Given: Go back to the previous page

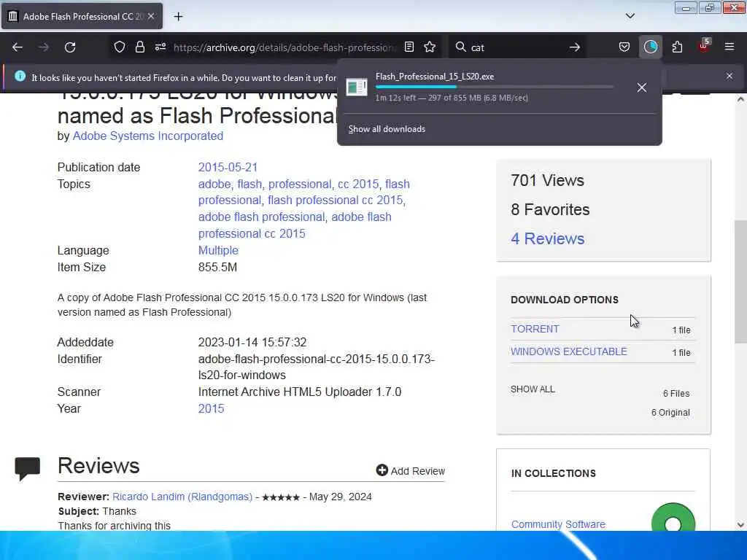Looking at the screenshot, I should (x=18, y=47).
